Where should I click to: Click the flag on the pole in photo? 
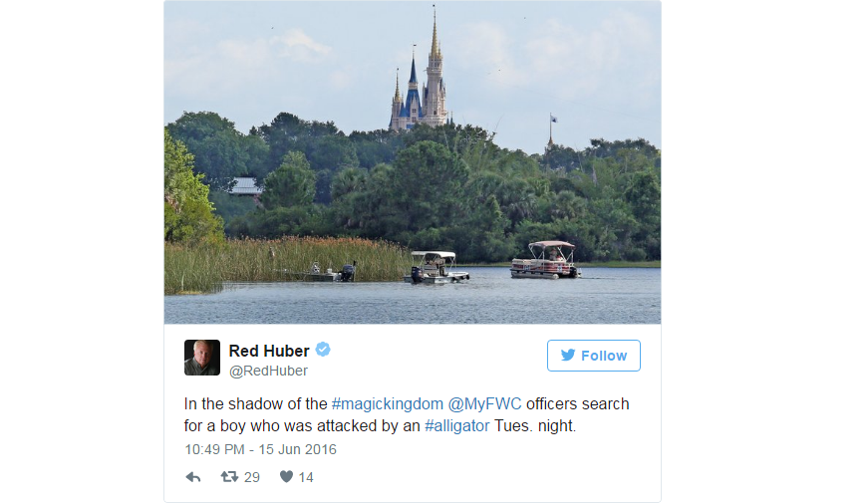pos(553,119)
